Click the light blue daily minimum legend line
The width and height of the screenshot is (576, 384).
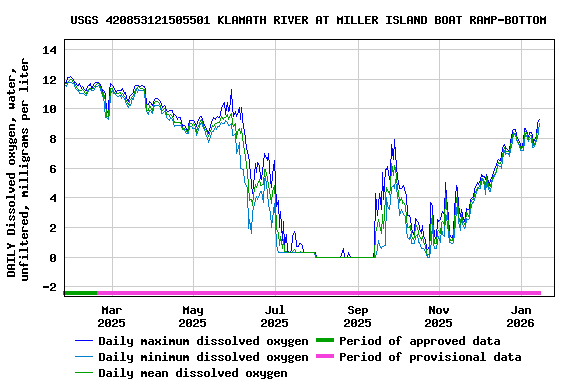(x=84, y=357)
